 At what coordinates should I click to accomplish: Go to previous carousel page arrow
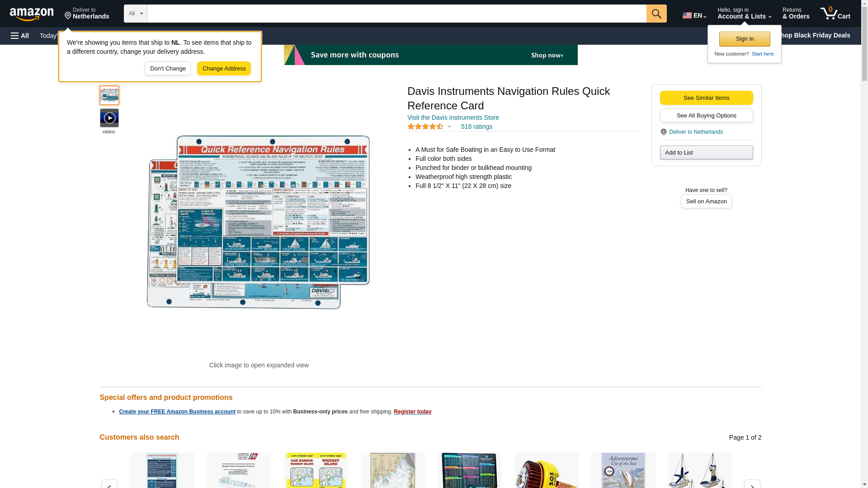click(x=109, y=484)
